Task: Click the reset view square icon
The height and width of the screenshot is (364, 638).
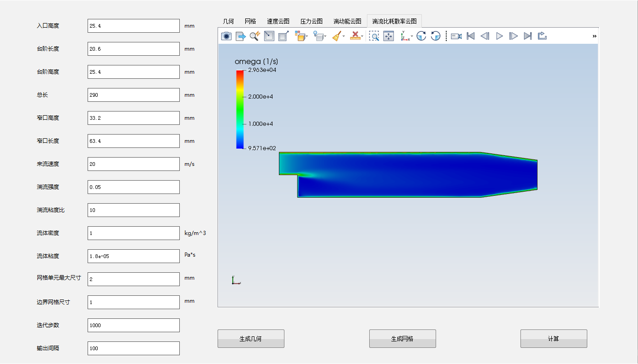Action: tap(269, 36)
